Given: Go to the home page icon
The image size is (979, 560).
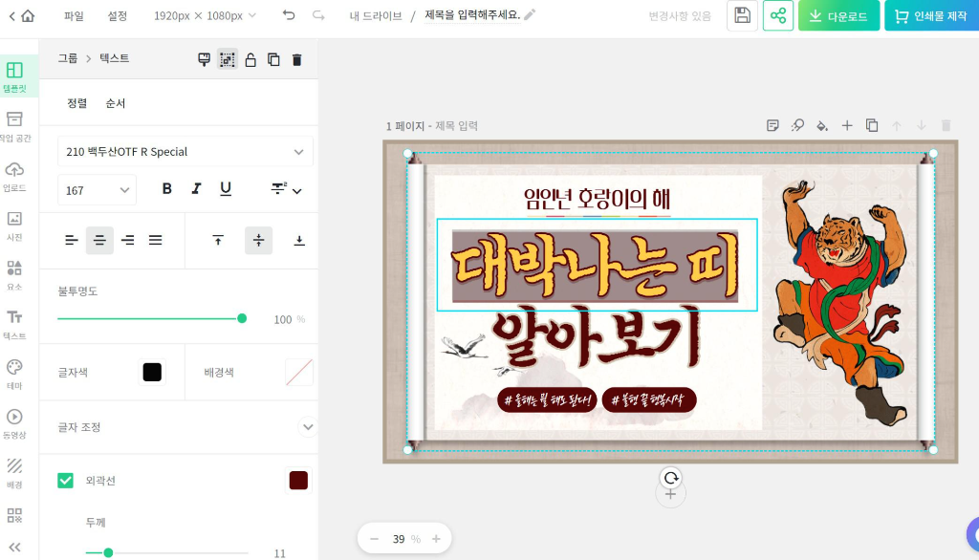Looking at the screenshot, I should click(28, 15).
